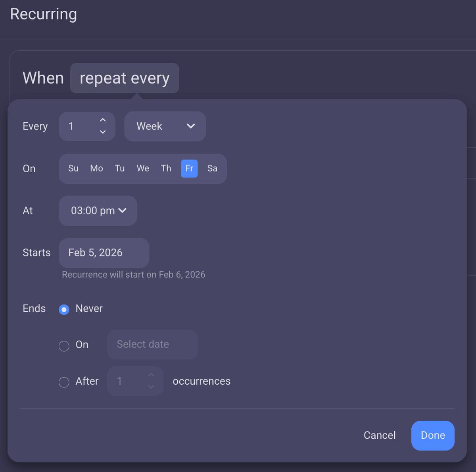Screen dimensions: 476x472
Task: Select Monday as a repeat day
Action: [96, 168]
